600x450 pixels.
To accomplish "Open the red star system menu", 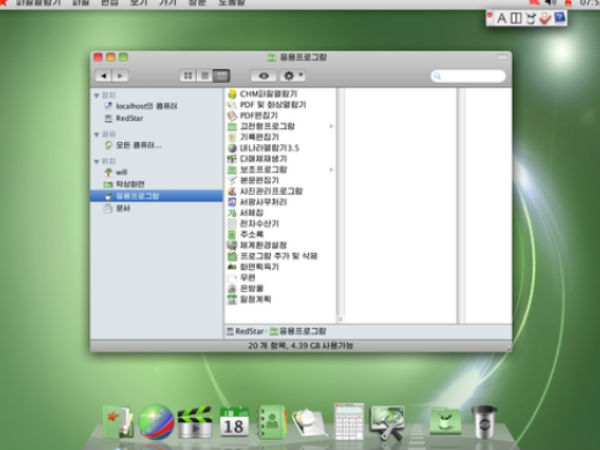I will (3, 3).
